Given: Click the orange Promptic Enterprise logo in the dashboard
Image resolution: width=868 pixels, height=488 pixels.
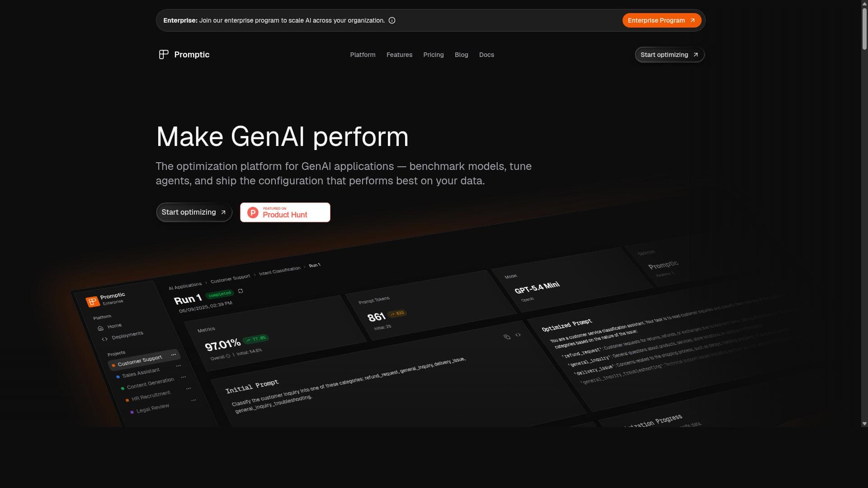Looking at the screenshot, I should click(x=92, y=301).
